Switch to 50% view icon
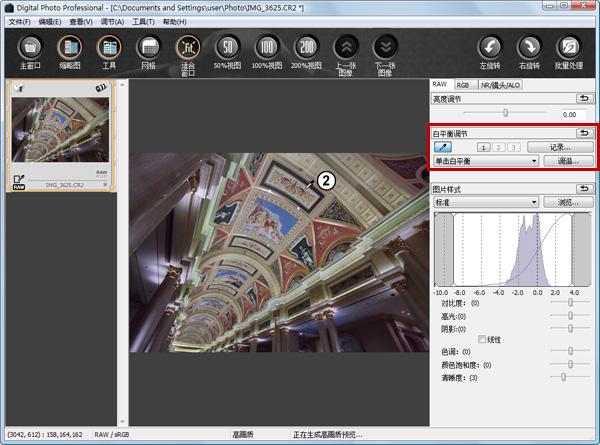This screenshot has width=600, height=445. coord(227,48)
